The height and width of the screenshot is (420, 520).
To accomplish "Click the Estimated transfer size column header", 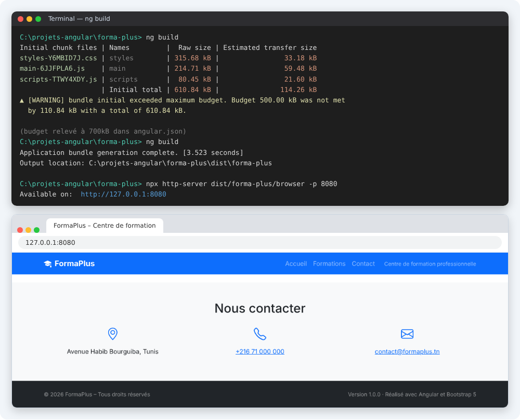I will (x=270, y=48).
